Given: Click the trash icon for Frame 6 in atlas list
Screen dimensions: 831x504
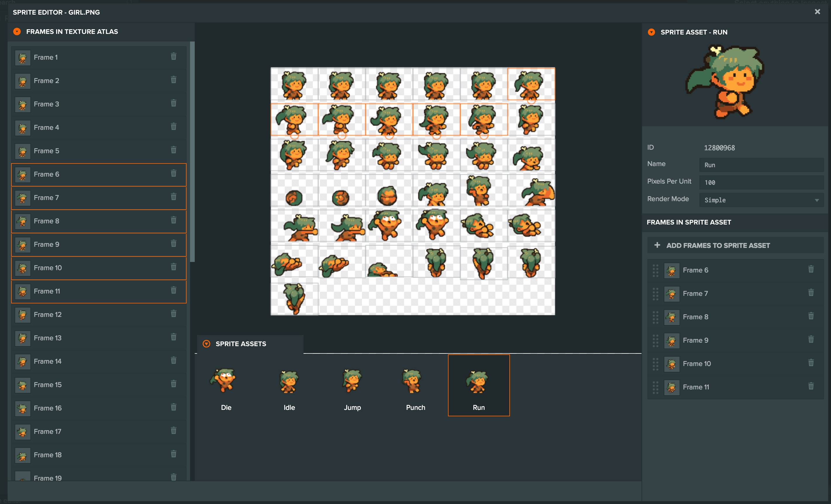Looking at the screenshot, I should coord(173,173).
